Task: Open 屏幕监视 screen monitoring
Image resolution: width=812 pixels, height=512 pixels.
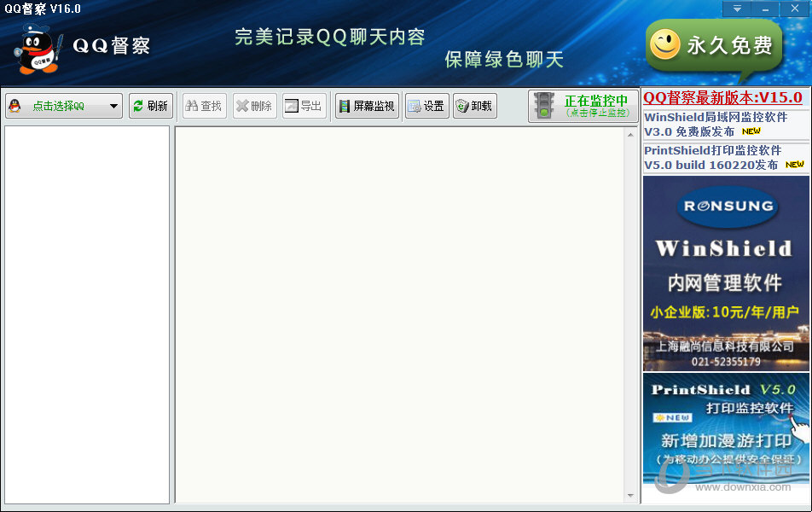Action: coord(367,106)
